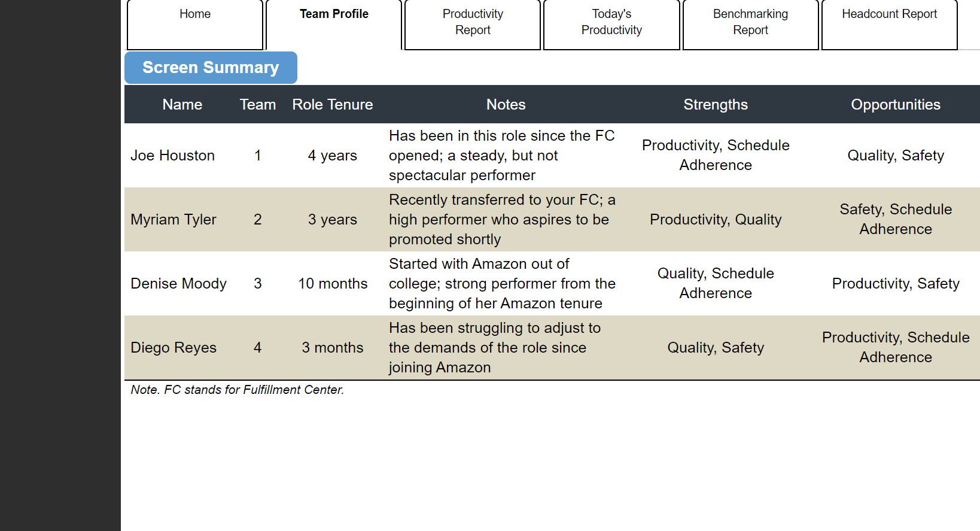Select the Opportunities column header
980x531 pixels.
[x=896, y=104]
